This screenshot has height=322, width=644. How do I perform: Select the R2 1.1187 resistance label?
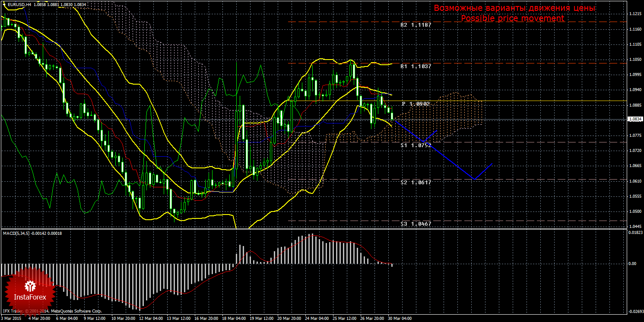pos(416,25)
